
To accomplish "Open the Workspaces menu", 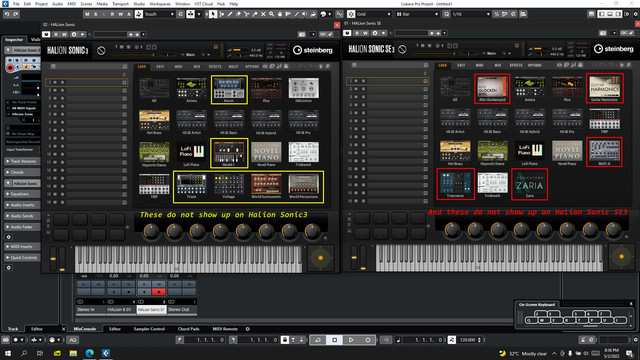I will point(160,4).
